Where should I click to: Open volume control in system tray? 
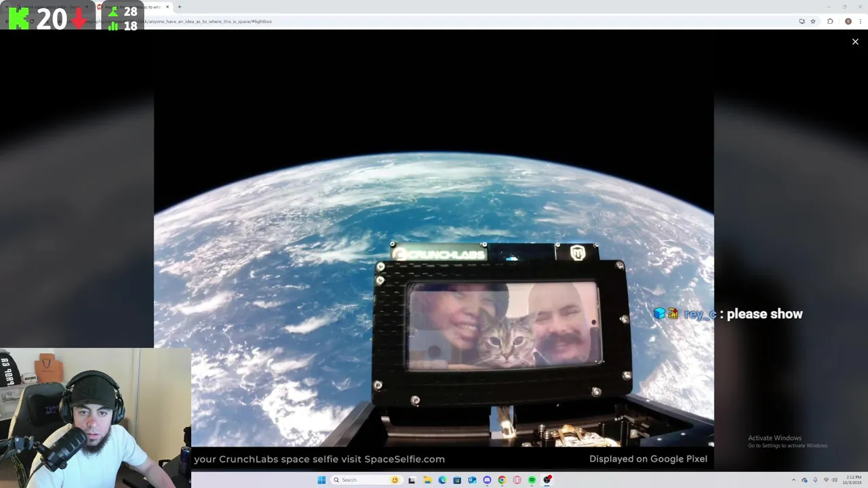[x=835, y=480]
